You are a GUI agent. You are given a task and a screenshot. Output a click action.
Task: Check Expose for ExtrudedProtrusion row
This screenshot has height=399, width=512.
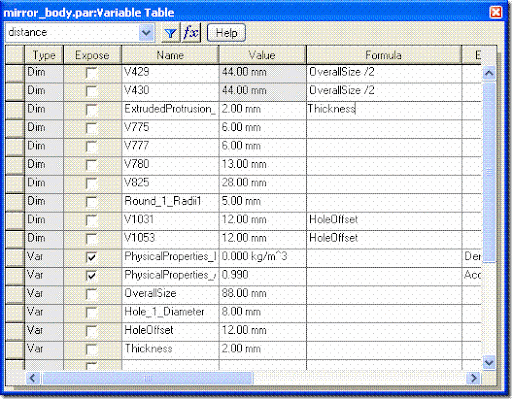[x=91, y=109]
